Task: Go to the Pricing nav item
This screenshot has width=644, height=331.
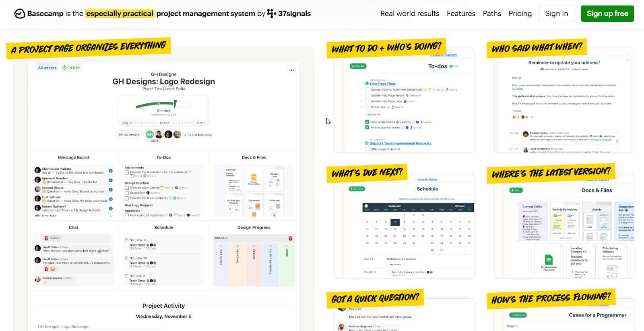Action: pyautogui.click(x=520, y=14)
